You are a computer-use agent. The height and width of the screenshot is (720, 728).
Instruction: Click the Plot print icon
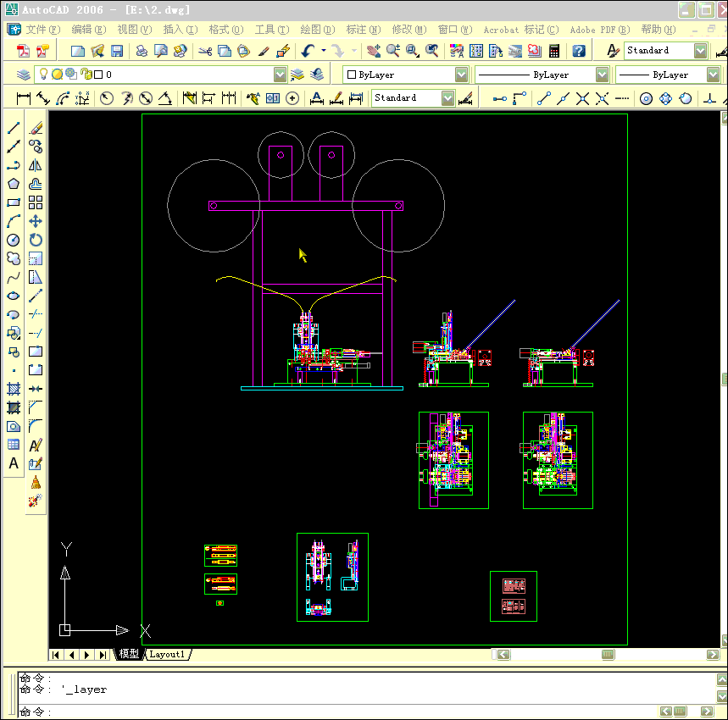(x=142, y=51)
